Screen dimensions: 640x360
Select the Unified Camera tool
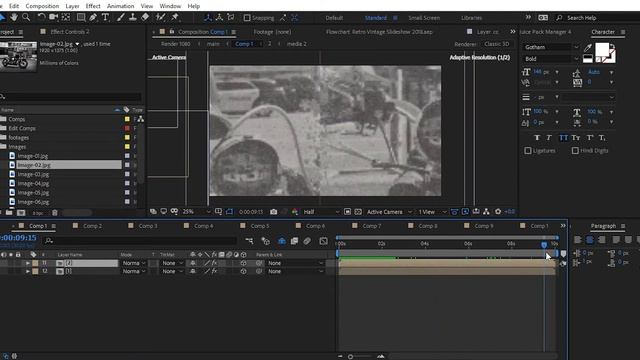pyautogui.click(x=53, y=17)
